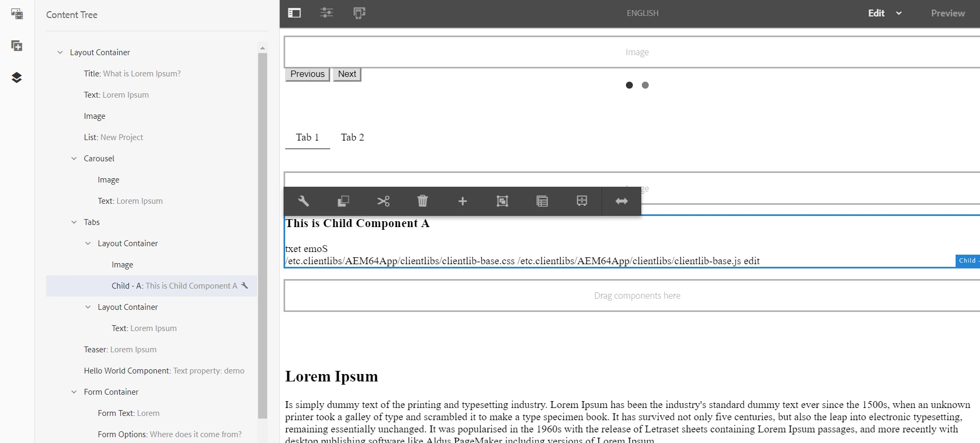Viewport: 980px width, 443px height.
Task: Select Image row above Child - A
Action: pyautogui.click(x=152, y=265)
